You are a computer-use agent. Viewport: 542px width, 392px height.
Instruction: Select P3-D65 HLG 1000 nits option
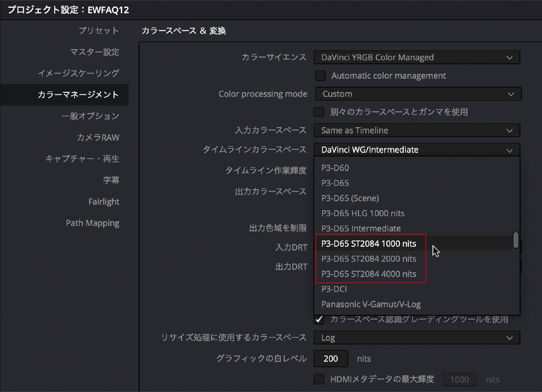click(x=413, y=213)
